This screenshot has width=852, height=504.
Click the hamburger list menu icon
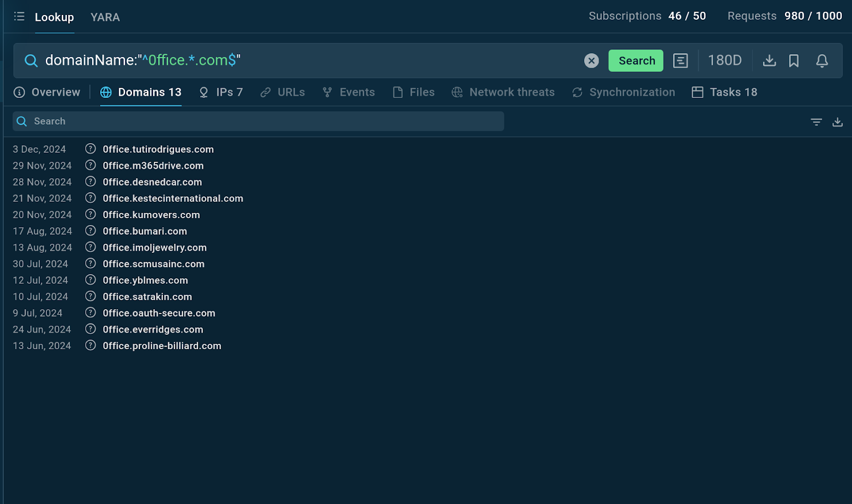click(x=19, y=16)
